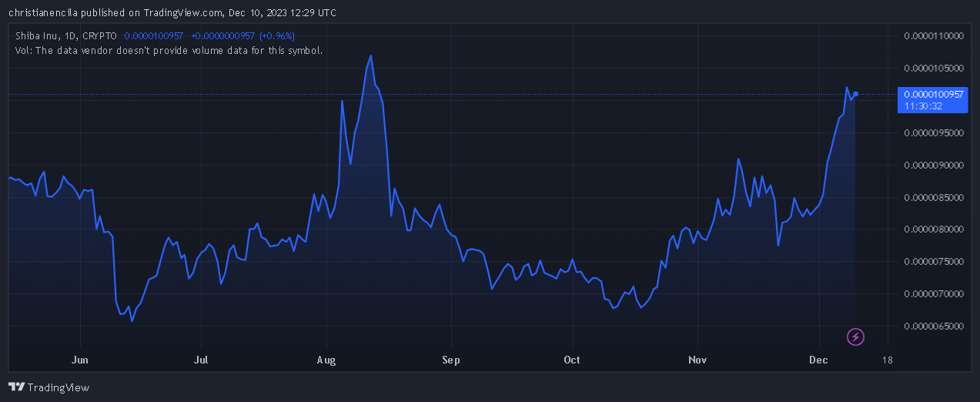Click the blue 0.0000100957 price tag on the axis
The width and height of the screenshot is (980, 402).
pyautogui.click(x=933, y=94)
